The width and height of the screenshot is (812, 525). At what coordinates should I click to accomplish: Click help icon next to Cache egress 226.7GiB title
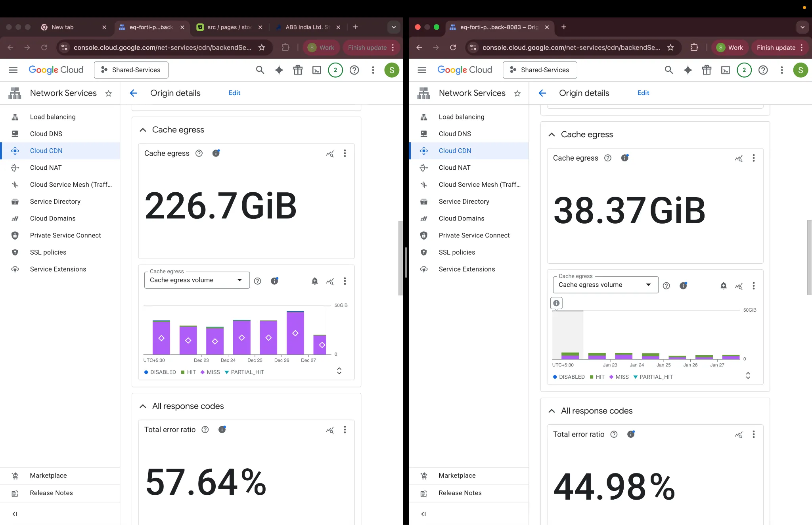click(199, 153)
